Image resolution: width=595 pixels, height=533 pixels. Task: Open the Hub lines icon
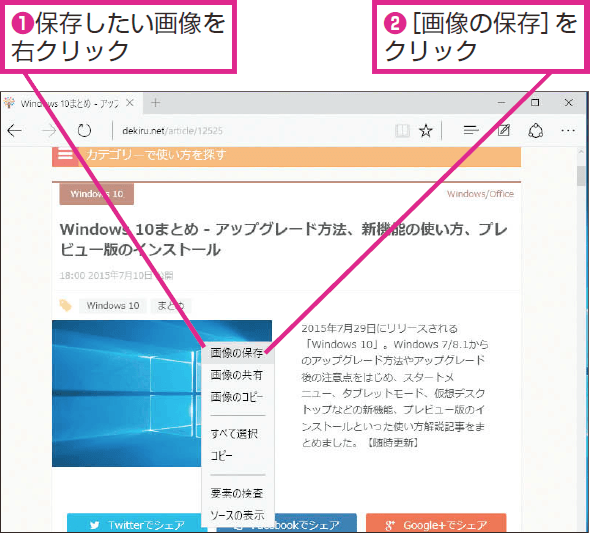tap(471, 130)
